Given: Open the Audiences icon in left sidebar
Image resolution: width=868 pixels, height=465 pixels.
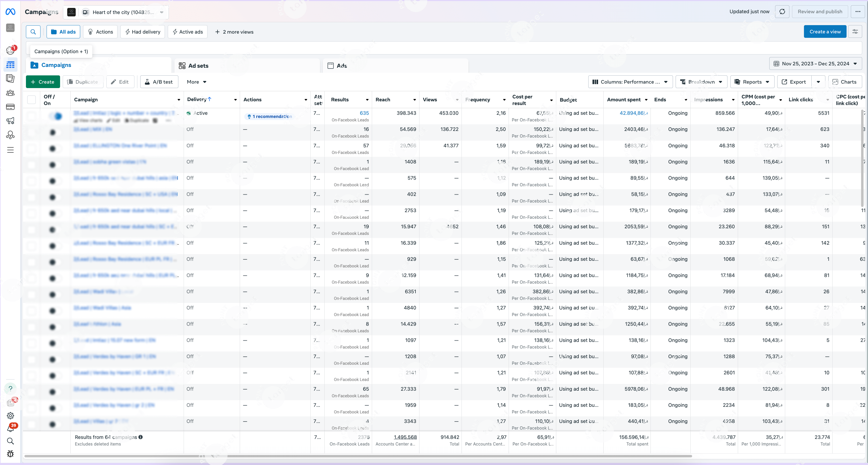Looking at the screenshot, I should (x=10, y=93).
